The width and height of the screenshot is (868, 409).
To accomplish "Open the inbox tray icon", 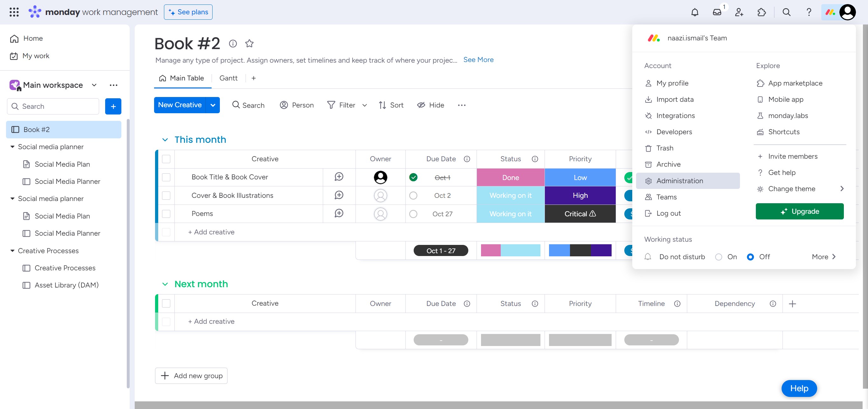I will click(717, 12).
